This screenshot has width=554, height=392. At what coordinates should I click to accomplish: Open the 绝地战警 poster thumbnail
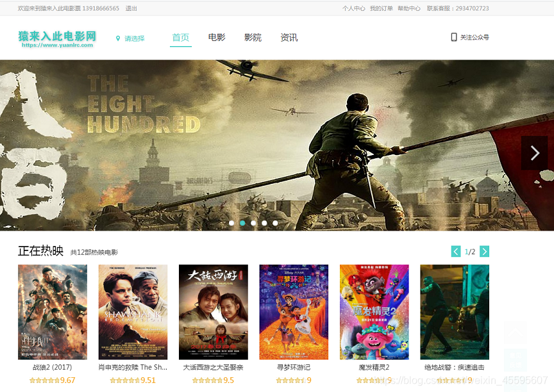(455, 312)
